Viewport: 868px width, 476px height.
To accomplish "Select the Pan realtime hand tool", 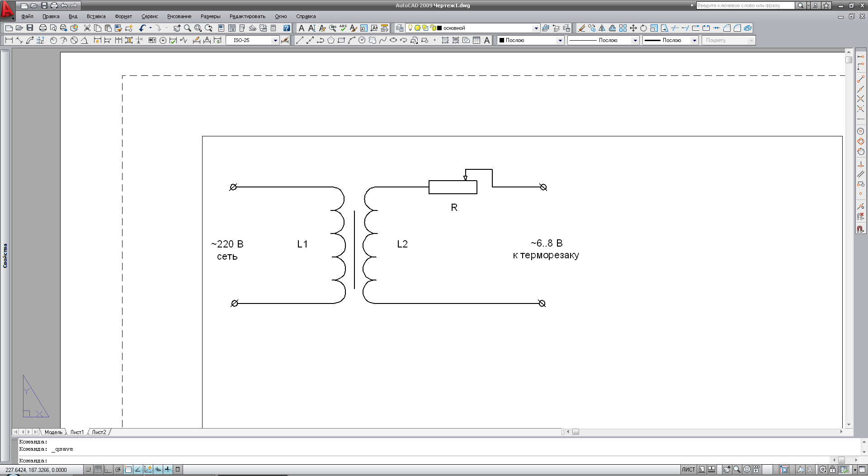I will (x=177, y=28).
